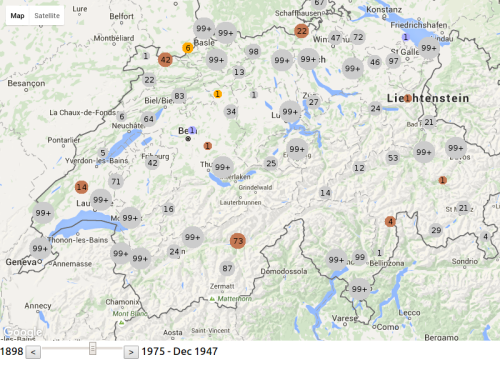This screenshot has width=500, height=375.
Task: Click the orange 14 cluster near Lausanne
Action: 81,187
